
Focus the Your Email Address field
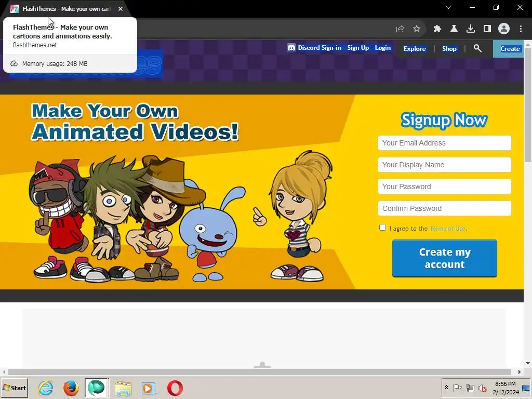pyautogui.click(x=445, y=143)
